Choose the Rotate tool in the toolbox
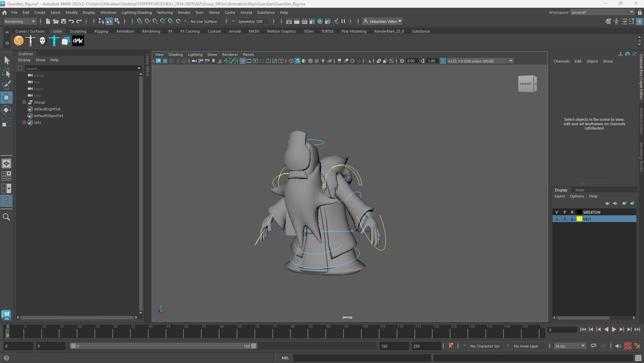644x363 pixels. click(6, 110)
